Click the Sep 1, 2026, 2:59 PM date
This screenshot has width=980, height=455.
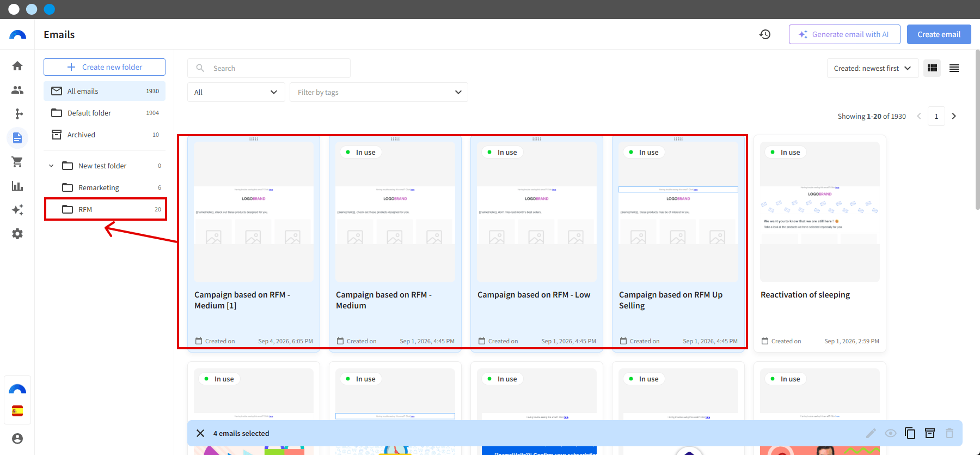pos(852,341)
